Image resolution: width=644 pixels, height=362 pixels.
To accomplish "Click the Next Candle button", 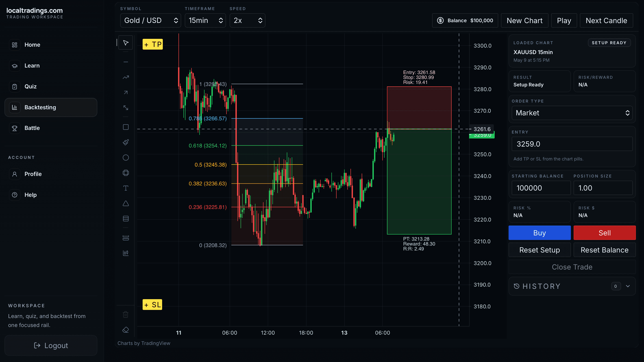I will point(606,20).
